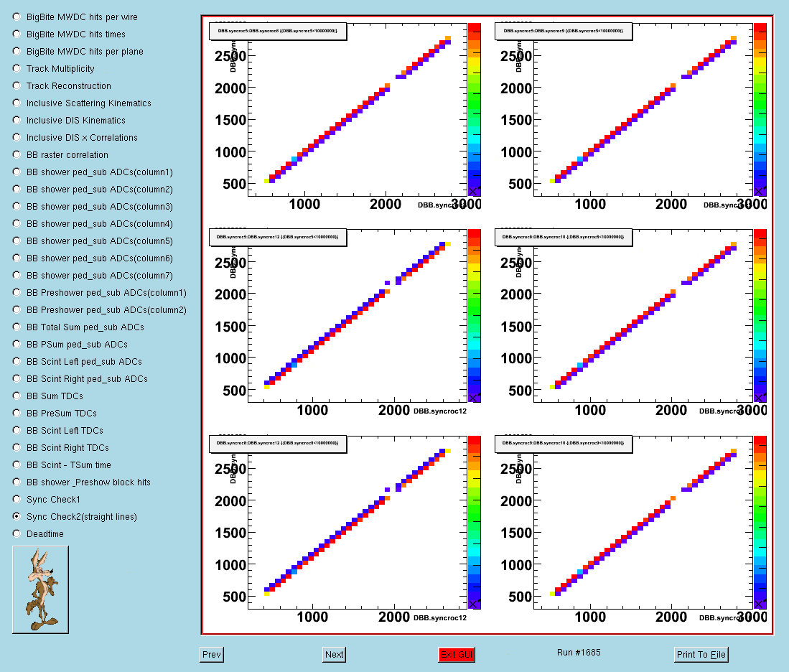
Task: Click color palette of syncroc5:syncroc9 plot
Action: 760,109
